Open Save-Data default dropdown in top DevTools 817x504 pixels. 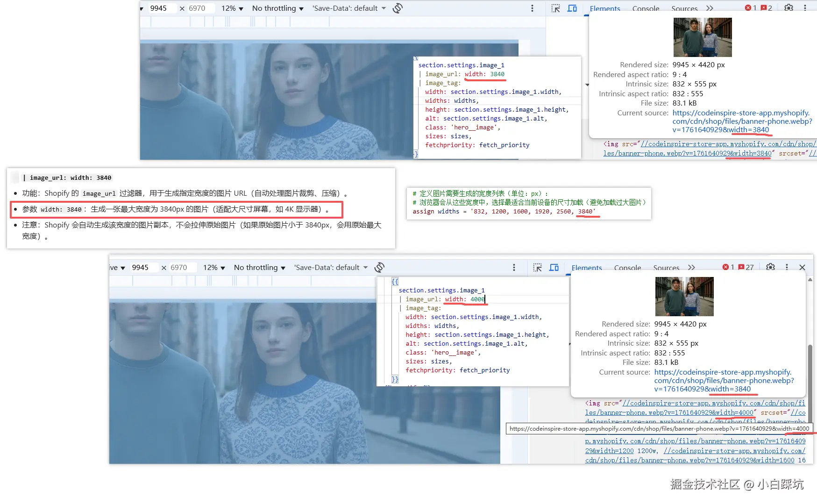pyautogui.click(x=349, y=8)
